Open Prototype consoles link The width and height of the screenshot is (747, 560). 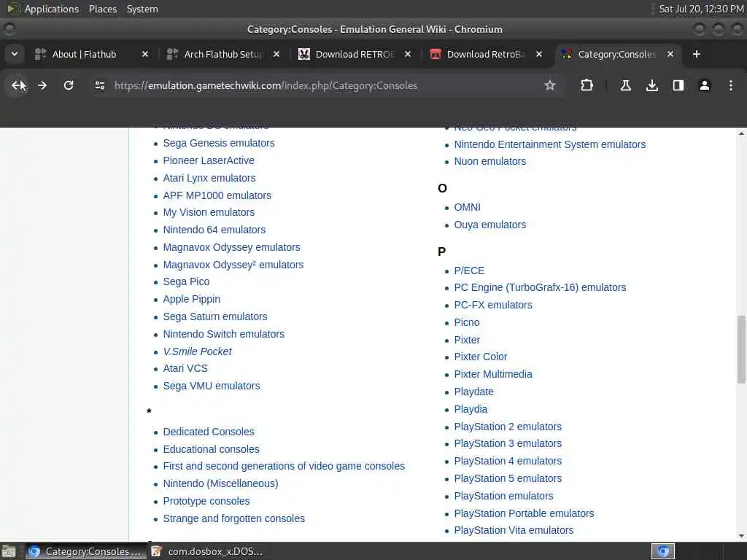(x=206, y=502)
